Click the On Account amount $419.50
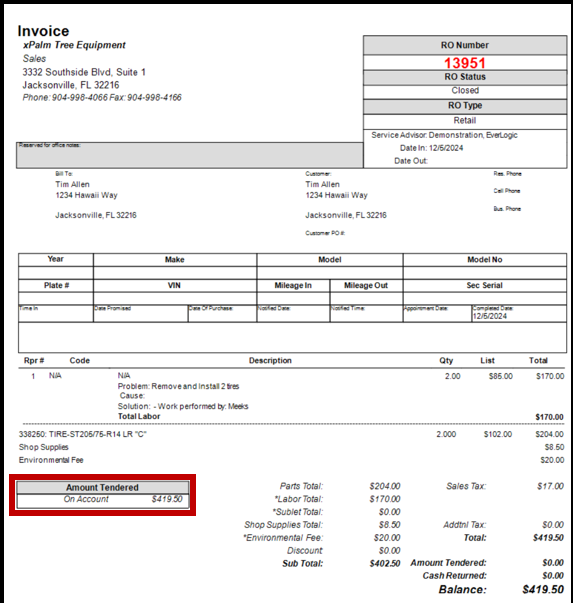573x603 pixels. (x=167, y=499)
